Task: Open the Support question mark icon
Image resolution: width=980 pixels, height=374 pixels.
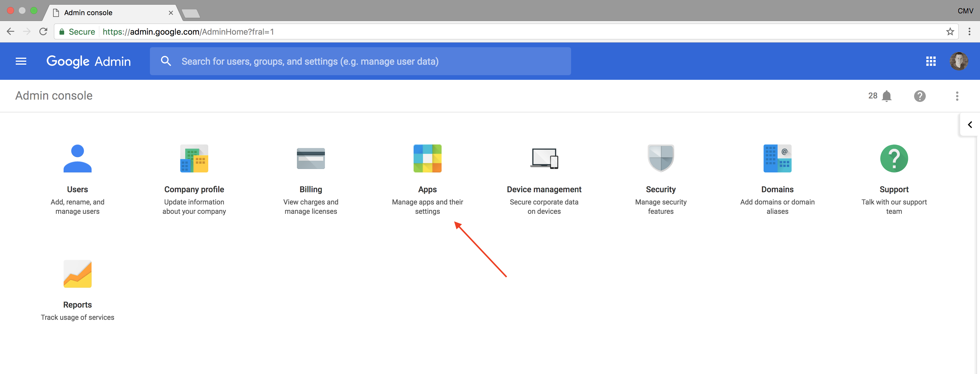Action: 894,158
